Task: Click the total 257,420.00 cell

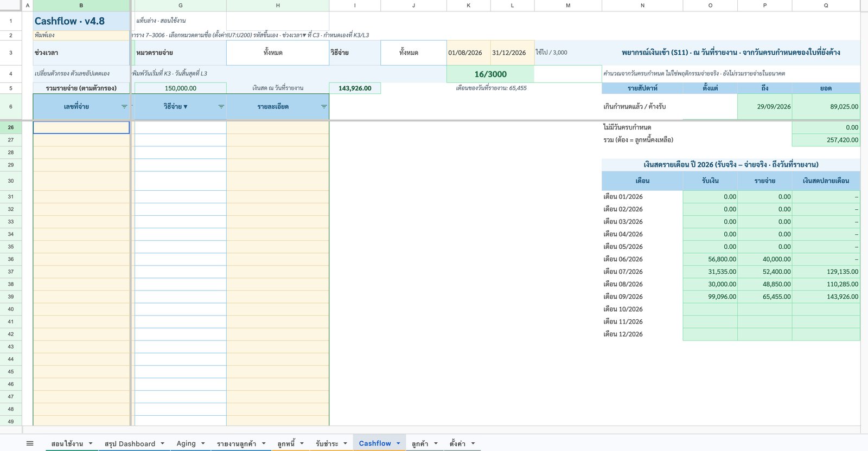Action: [826, 140]
